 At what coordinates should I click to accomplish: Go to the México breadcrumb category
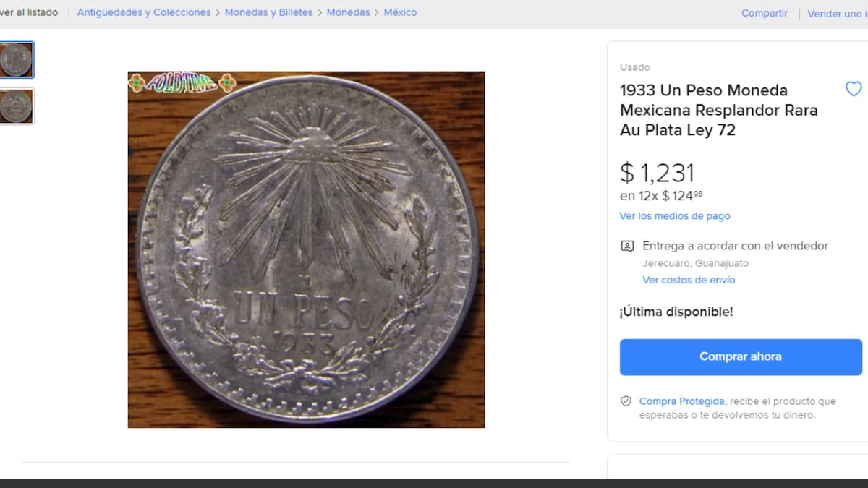(x=400, y=12)
